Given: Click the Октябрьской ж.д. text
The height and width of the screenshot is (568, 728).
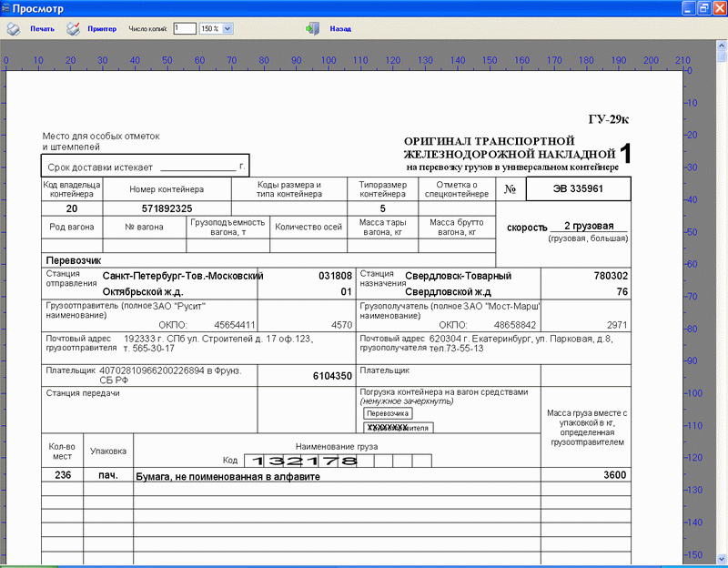Looking at the screenshot, I should click(143, 292).
